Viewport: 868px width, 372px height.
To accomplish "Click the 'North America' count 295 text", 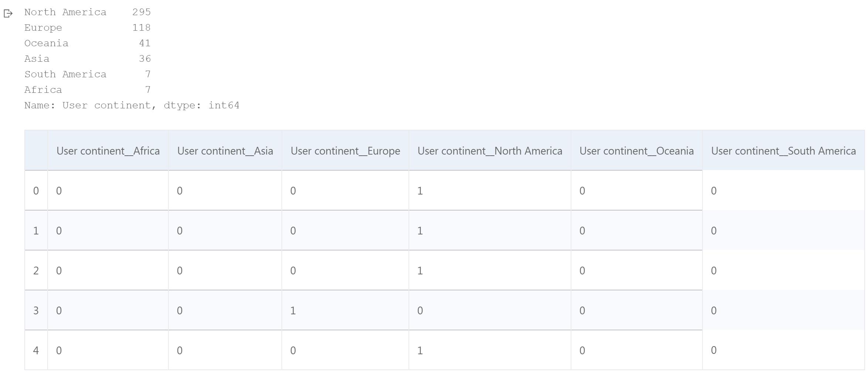I will [141, 12].
